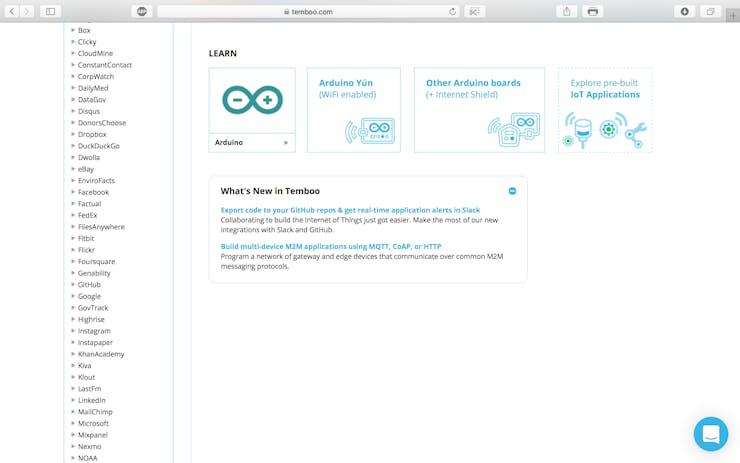
Task: Select FilesAnywhere in the library list
Action: (101, 227)
